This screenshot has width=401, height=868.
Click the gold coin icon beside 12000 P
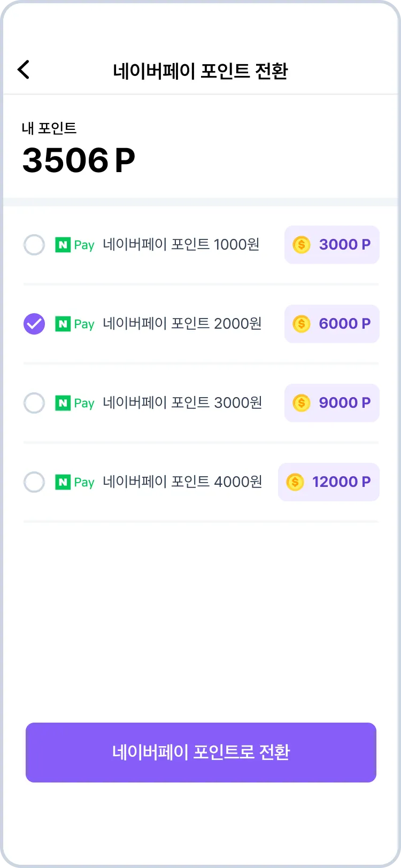click(295, 482)
